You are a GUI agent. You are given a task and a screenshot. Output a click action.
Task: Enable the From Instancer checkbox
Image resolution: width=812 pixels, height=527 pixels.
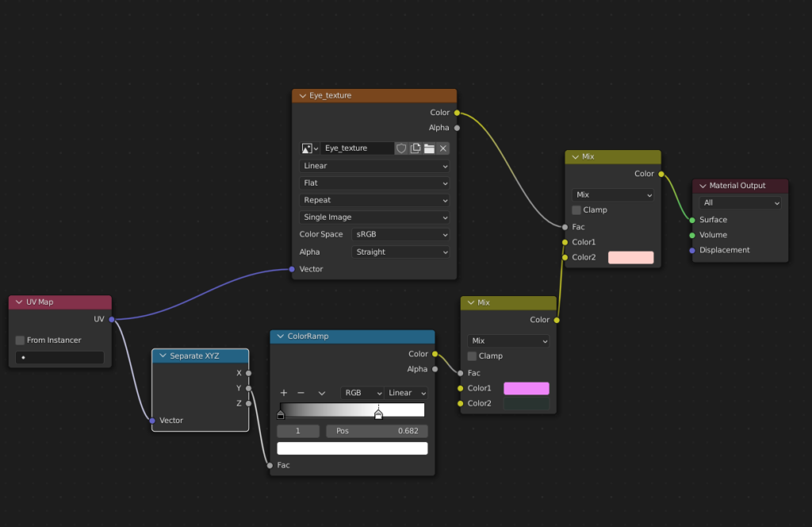tap(20, 340)
